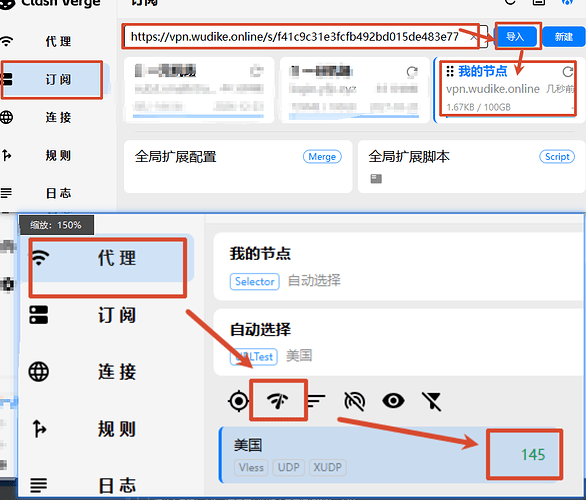Image resolution: width=586 pixels, height=500 pixels.
Task: Change node sorting with the sort-lines icon
Action: [317, 401]
